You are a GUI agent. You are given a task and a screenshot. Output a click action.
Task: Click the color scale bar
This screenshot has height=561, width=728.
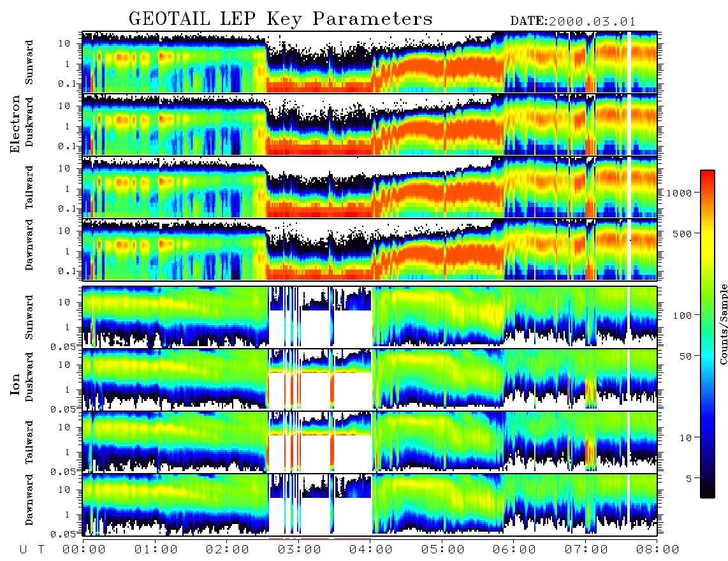pyautogui.click(x=707, y=334)
